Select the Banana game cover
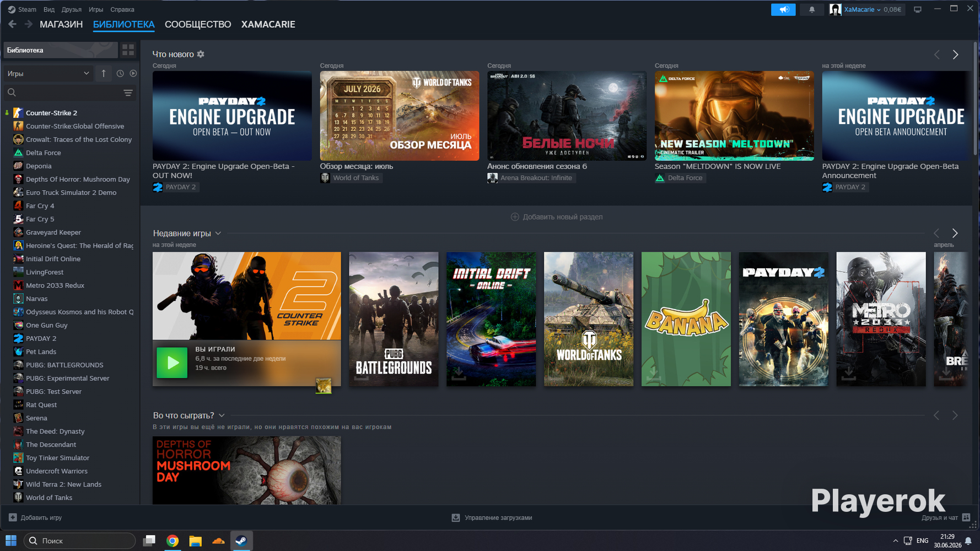This screenshot has height=551, width=980. pyautogui.click(x=686, y=319)
